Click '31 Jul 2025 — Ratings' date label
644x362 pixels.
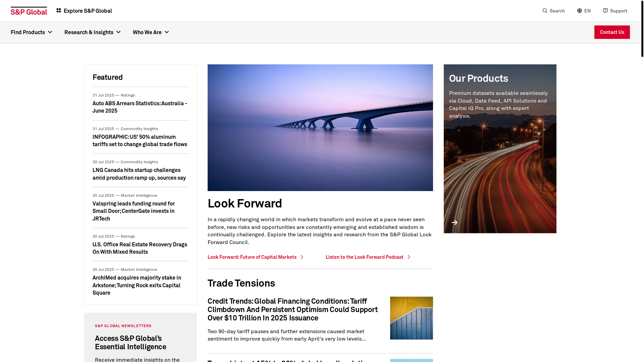click(114, 95)
